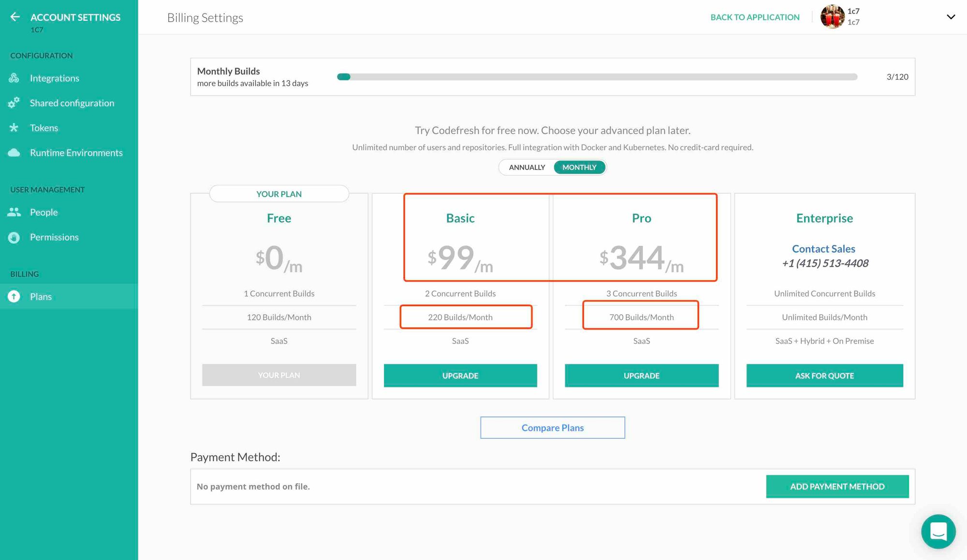Select the Monthly billing option
967x560 pixels.
(579, 167)
